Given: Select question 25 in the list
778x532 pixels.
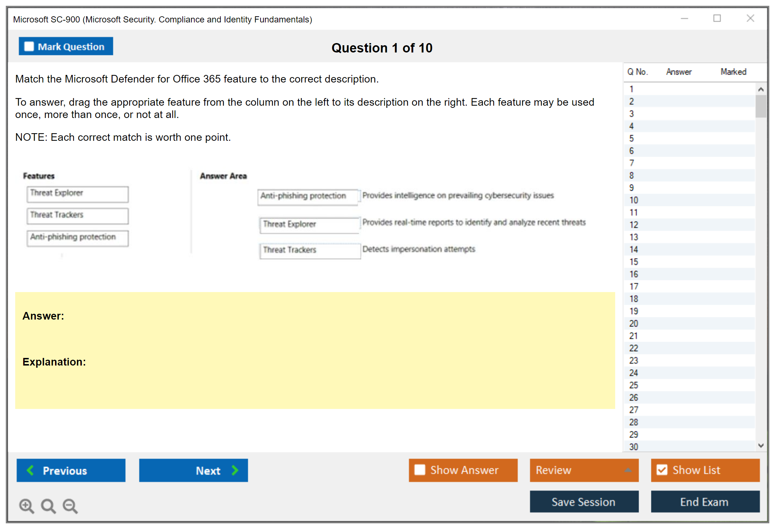Looking at the screenshot, I should click(634, 385).
